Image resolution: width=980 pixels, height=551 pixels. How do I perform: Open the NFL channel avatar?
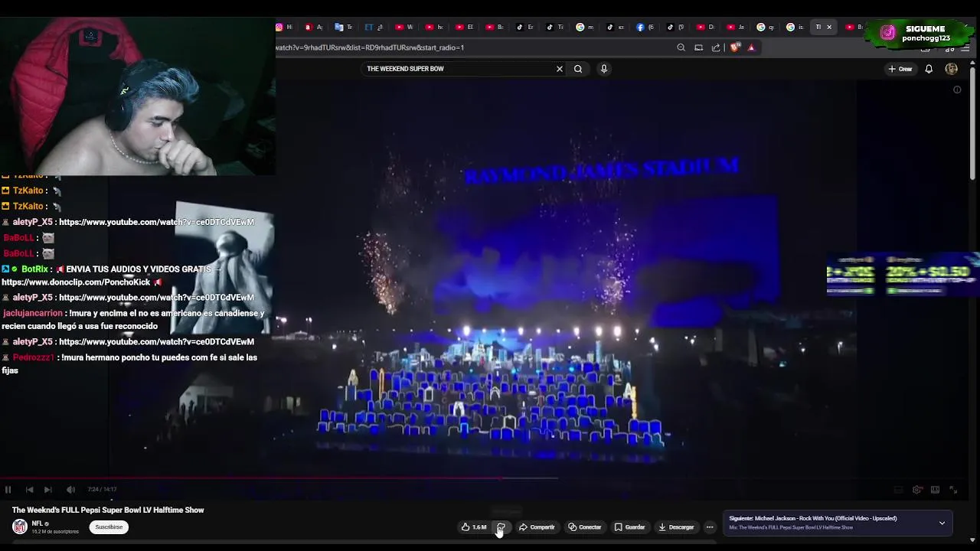[x=20, y=527]
